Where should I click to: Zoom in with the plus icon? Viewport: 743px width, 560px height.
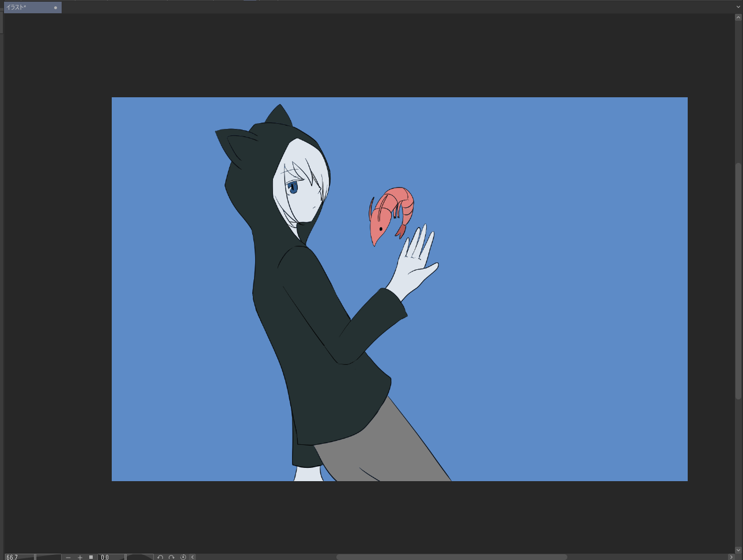click(x=80, y=557)
